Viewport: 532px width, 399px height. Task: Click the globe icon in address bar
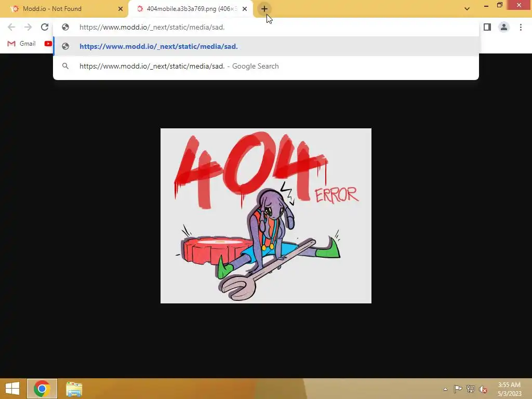point(65,27)
